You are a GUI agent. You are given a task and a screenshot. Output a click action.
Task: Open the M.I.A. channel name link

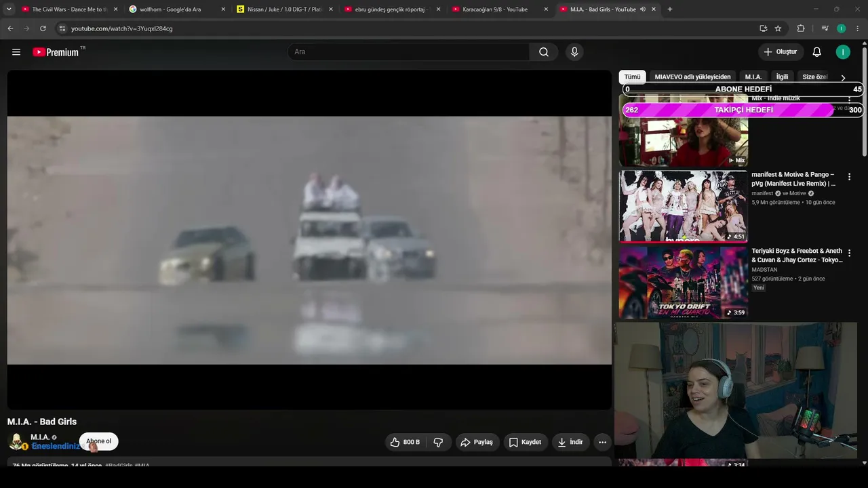point(40,437)
